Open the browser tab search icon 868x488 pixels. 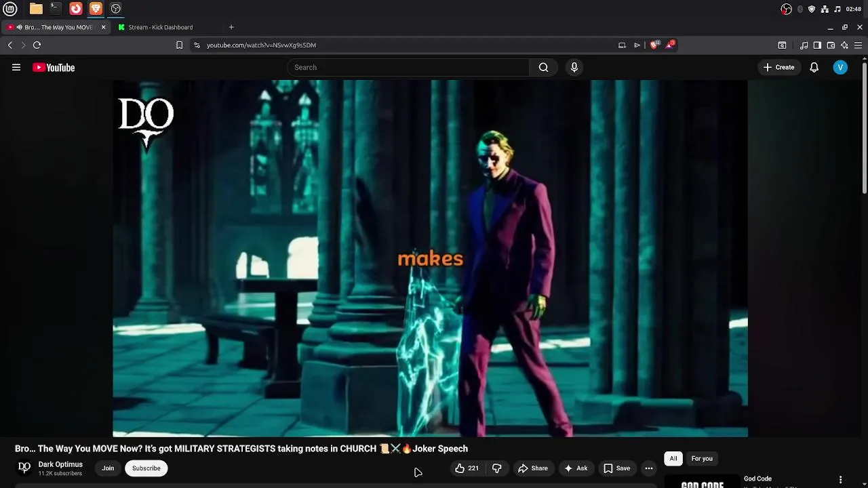click(x=782, y=45)
